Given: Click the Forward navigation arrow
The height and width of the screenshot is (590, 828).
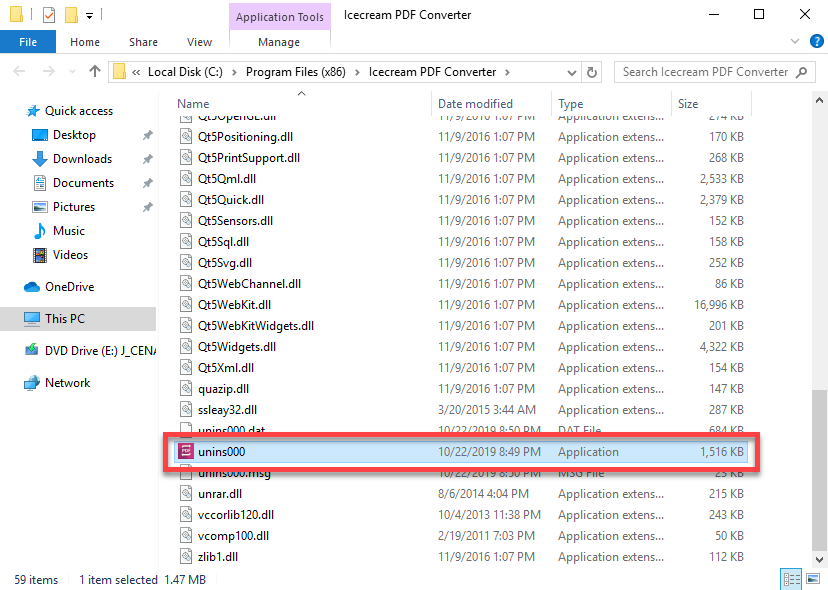Looking at the screenshot, I should click(x=49, y=71).
